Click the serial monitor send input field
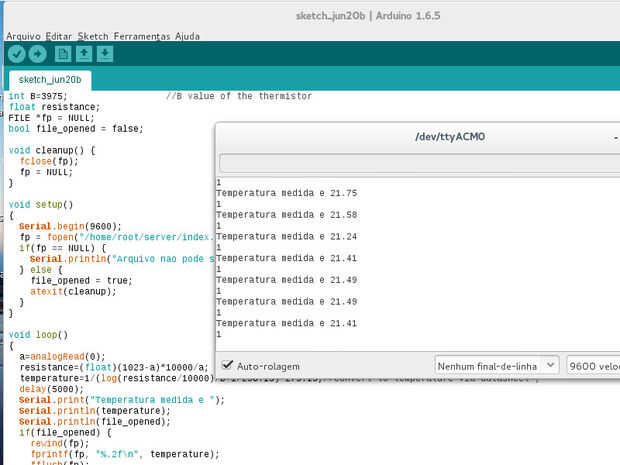 pyautogui.click(x=420, y=163)
